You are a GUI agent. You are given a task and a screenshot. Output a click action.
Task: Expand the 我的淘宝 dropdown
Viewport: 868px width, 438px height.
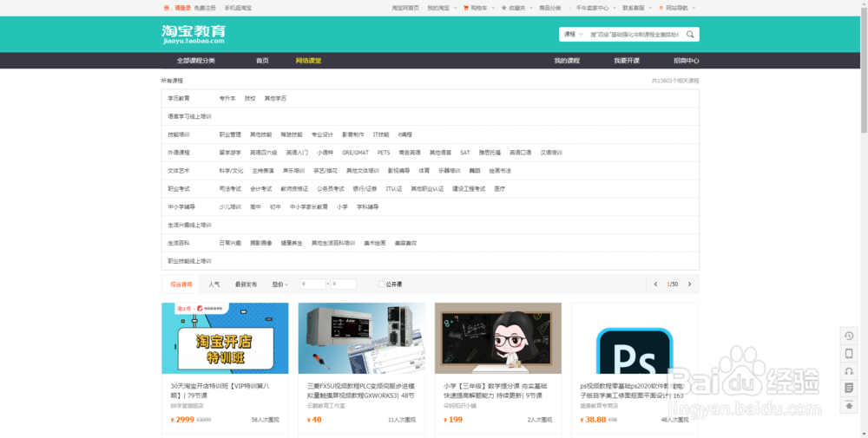tap(442, 8)
